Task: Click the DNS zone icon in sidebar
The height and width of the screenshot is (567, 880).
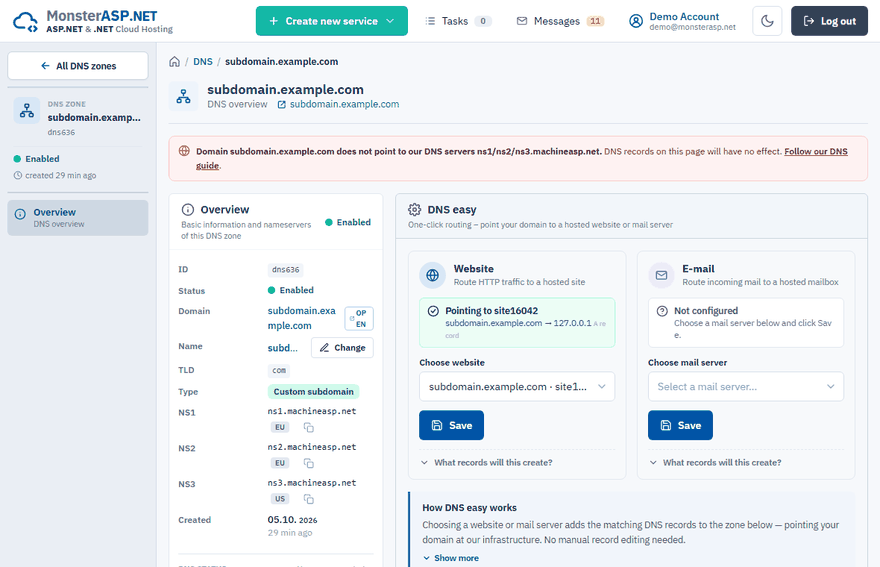Action: [26, 111]
